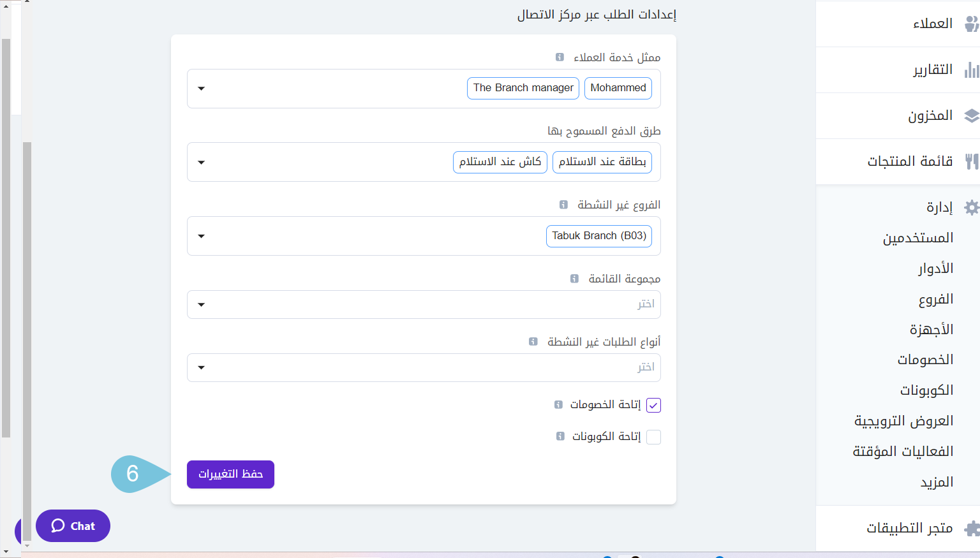980x558 pixels.
Task: Select the العملاء (customers) icon in sidebar
Action: click(972, 22)
